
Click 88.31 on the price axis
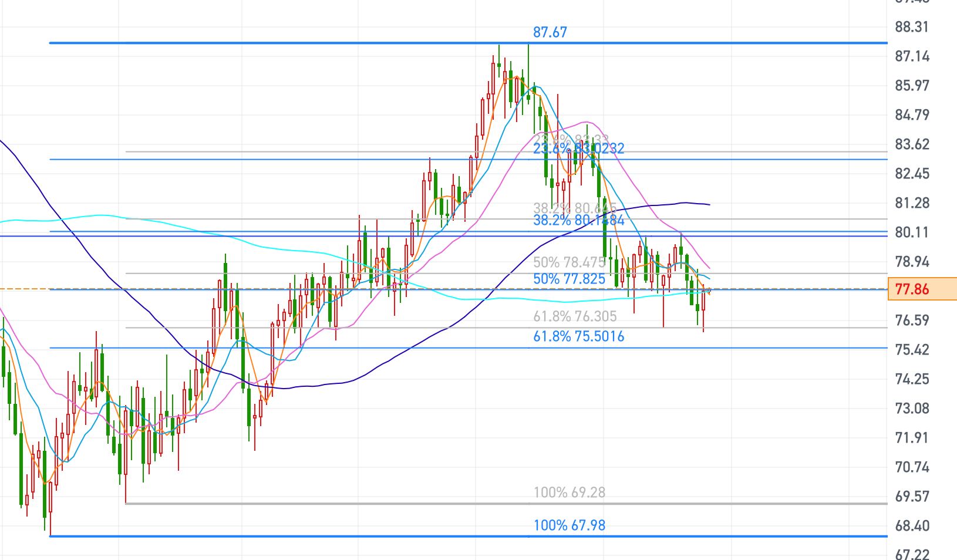coord(912,27)
